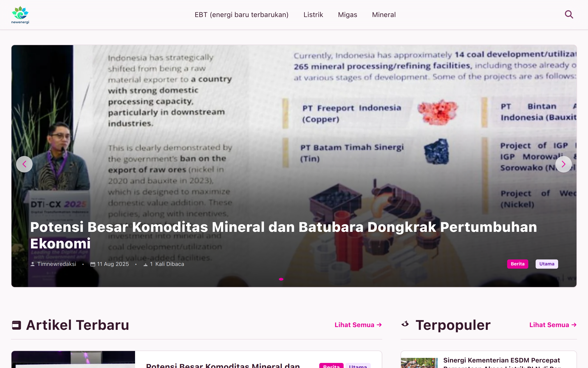Click Lihat Semua beside Artikel Terbaru
This screenshot has height=368, width=588.
pos(358,325)
